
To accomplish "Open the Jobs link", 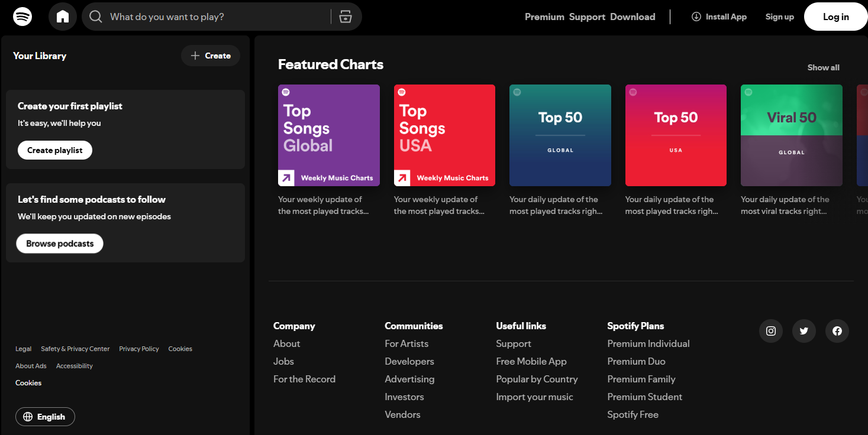I will [283, 361].
